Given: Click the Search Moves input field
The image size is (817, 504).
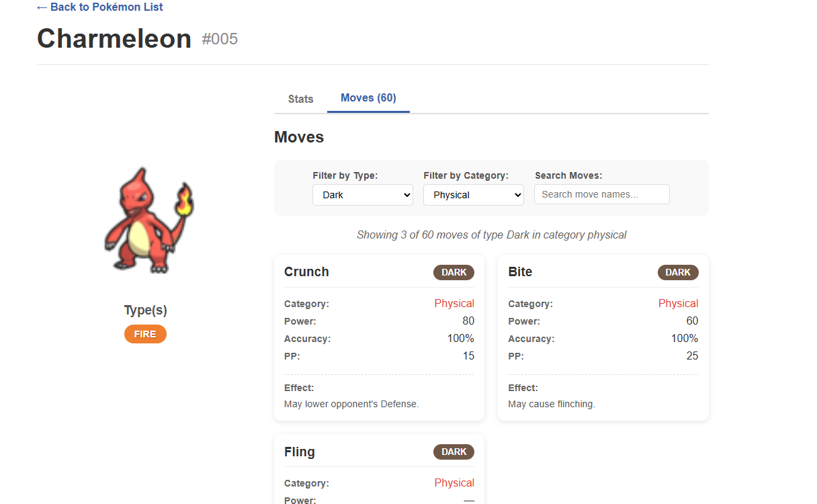Looking at the screenshot, I should (602, 194).
